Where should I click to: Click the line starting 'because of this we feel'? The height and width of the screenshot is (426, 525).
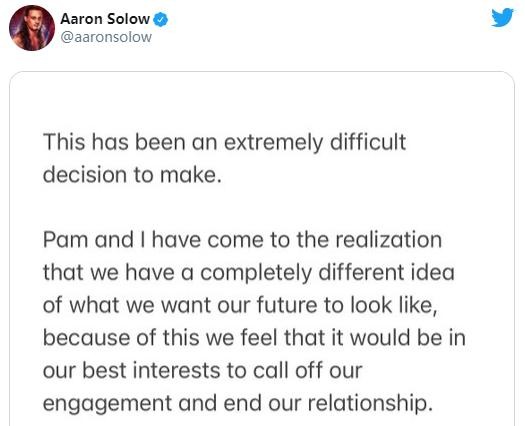pyautogui.click(x=254, y=338)
